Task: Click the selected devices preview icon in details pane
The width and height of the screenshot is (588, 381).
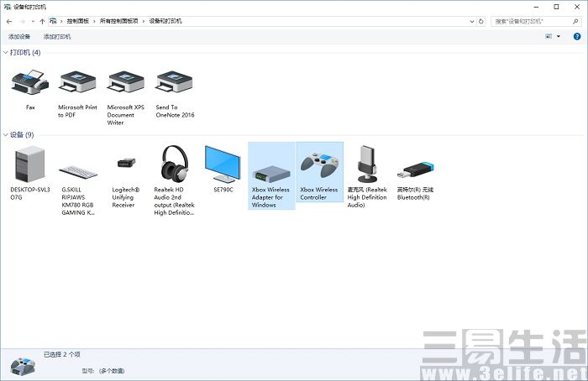Action: point(23,367)
